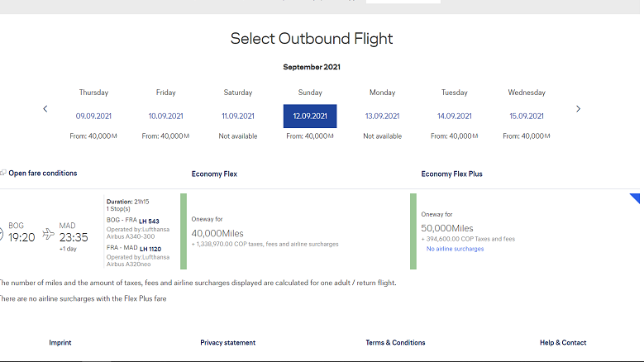Click 'From: 40,000' under Friday
Viewport: 644px width, 362px height.
(x=166, y=136)
